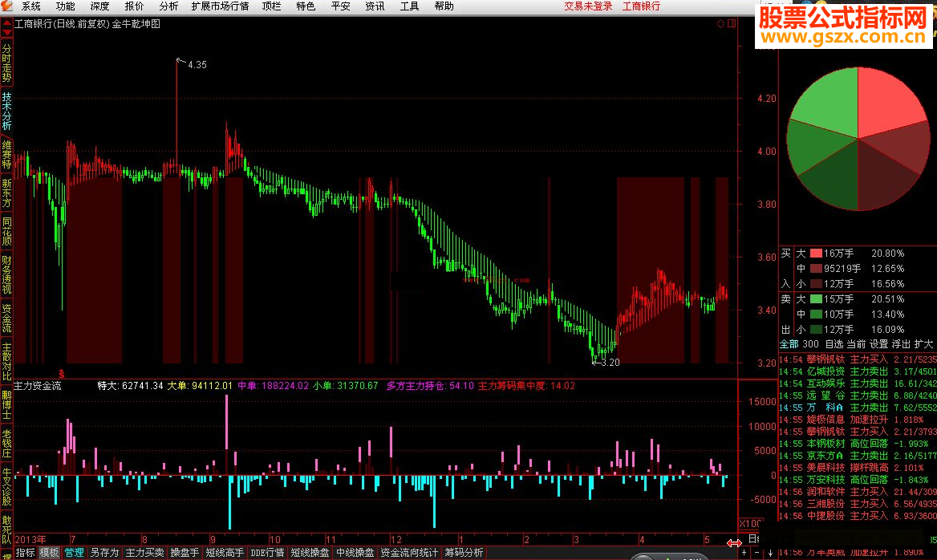Click the 交易未登录 login status link
The width and height of the screenshot is (937, 560).
click(x=588, y=6)
